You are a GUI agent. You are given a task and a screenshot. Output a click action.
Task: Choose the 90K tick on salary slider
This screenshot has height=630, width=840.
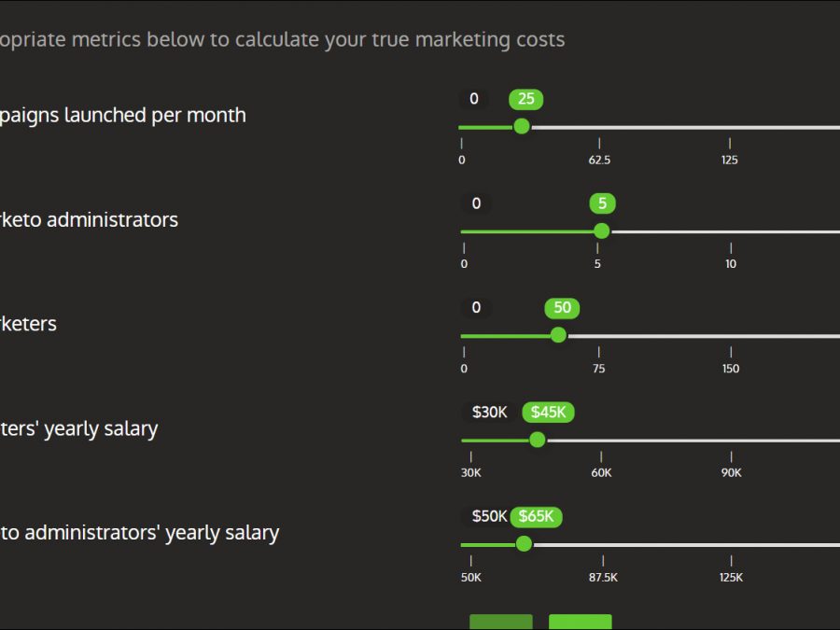731,441
